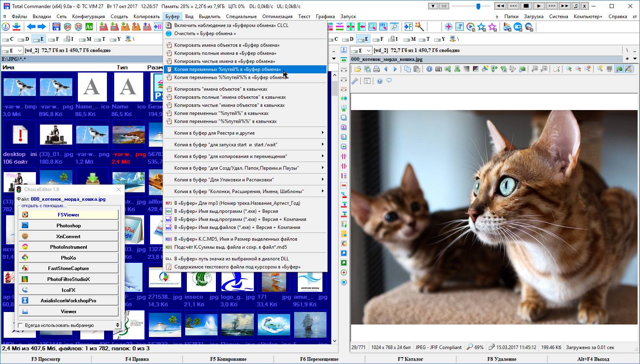Click the down-triangle dropdown button in title bar

[433, 6]
